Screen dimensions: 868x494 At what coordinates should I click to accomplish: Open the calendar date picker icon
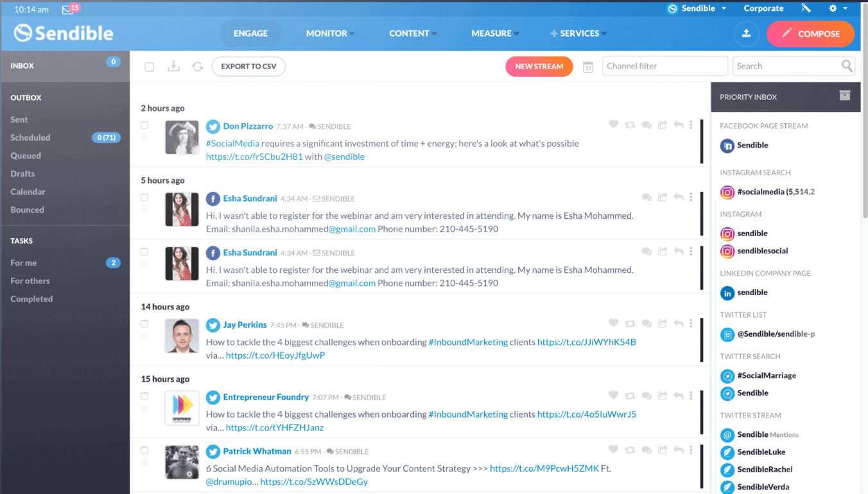click(587, 67)
